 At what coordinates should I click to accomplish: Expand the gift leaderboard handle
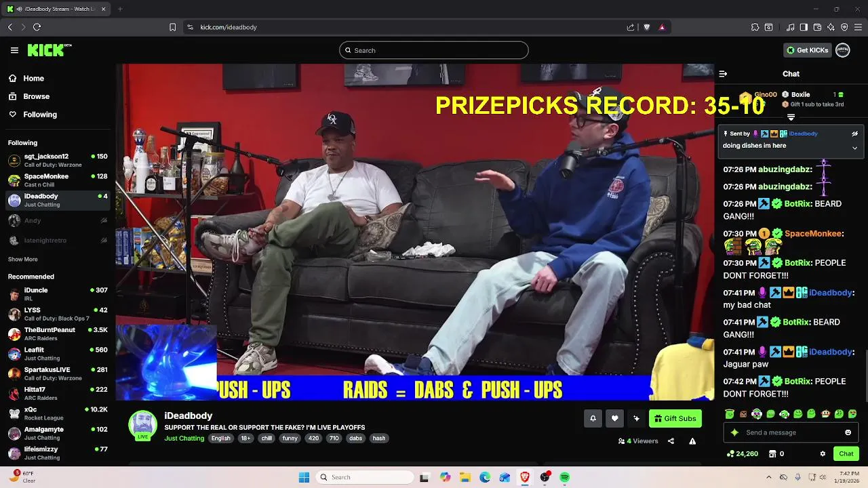[791, 118]
